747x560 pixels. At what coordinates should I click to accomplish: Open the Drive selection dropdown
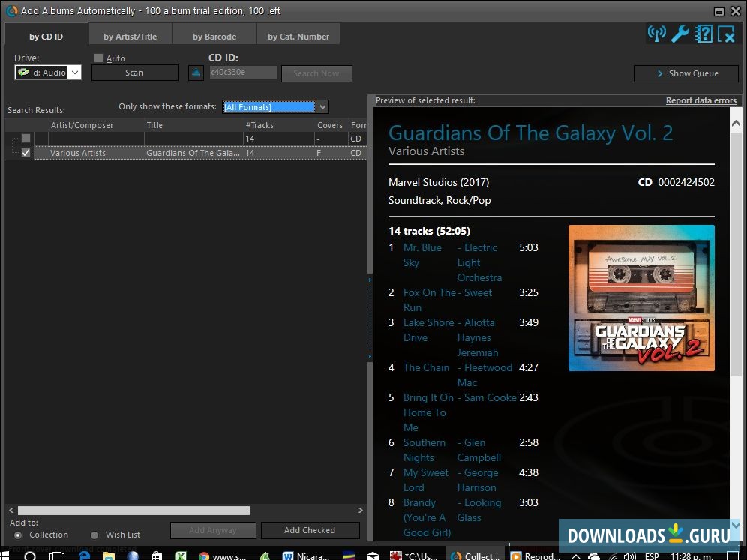[x=74, y=73]
